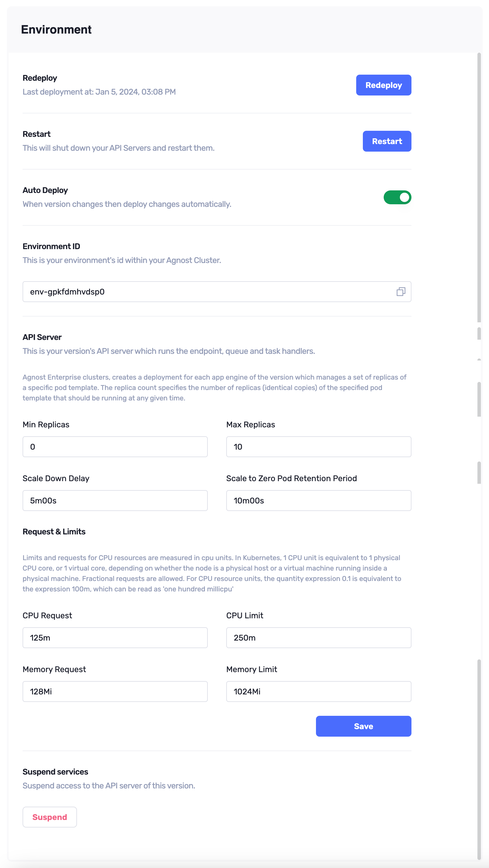Edit the Memory Request value
489x868 pixels.
click(115, 692)
